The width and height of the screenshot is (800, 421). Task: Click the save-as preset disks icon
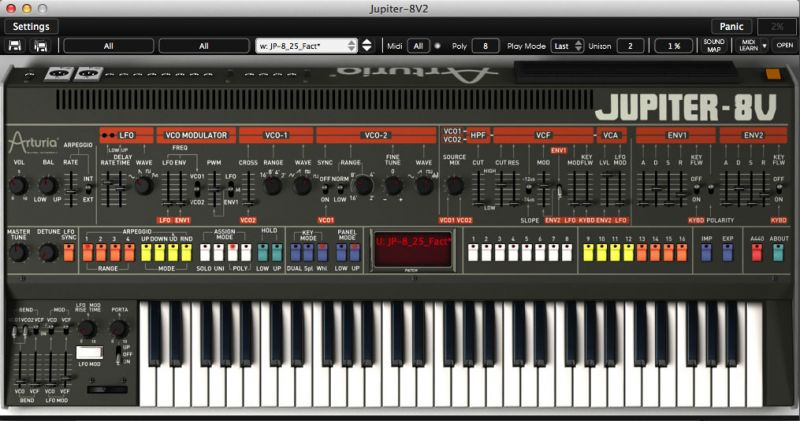pyautogui.click(x=41, y=46)
